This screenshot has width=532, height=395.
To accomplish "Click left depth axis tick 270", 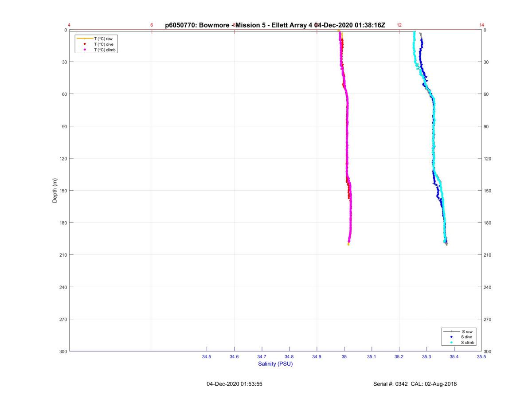I will [x=63, y=319].
